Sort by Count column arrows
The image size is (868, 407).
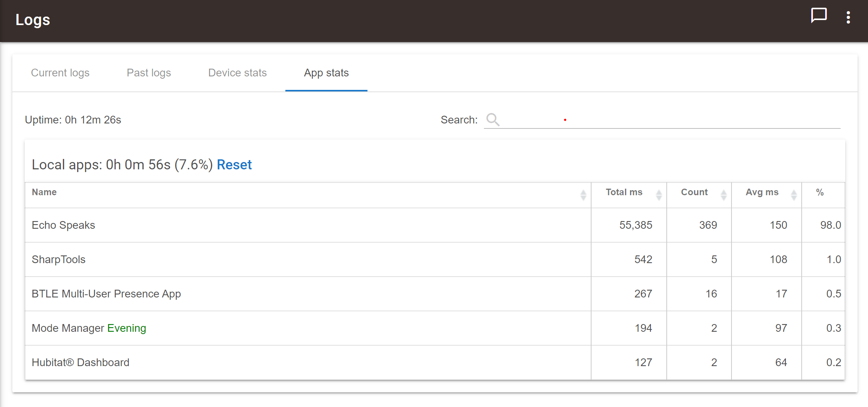click(723, 195)
